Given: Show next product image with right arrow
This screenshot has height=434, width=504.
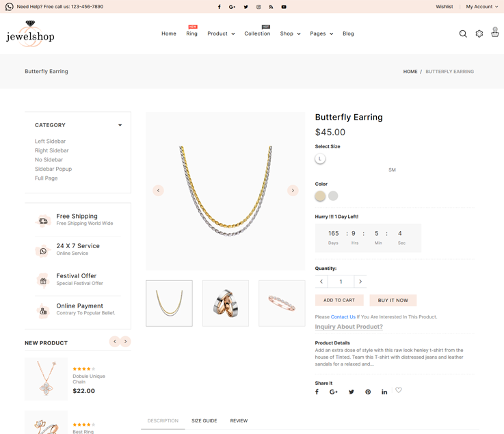Looking at the screenshot, I should pyautogui.click(x=293, y=191).
